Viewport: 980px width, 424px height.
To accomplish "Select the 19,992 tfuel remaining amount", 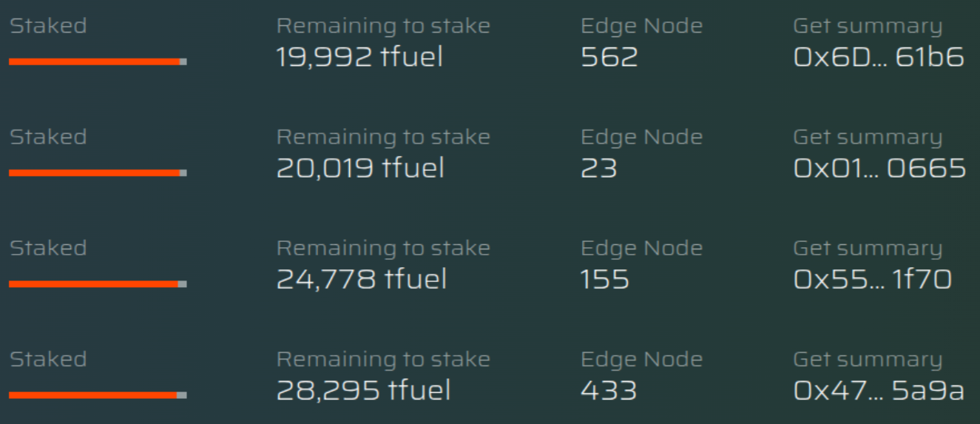I will coord(359,57).
